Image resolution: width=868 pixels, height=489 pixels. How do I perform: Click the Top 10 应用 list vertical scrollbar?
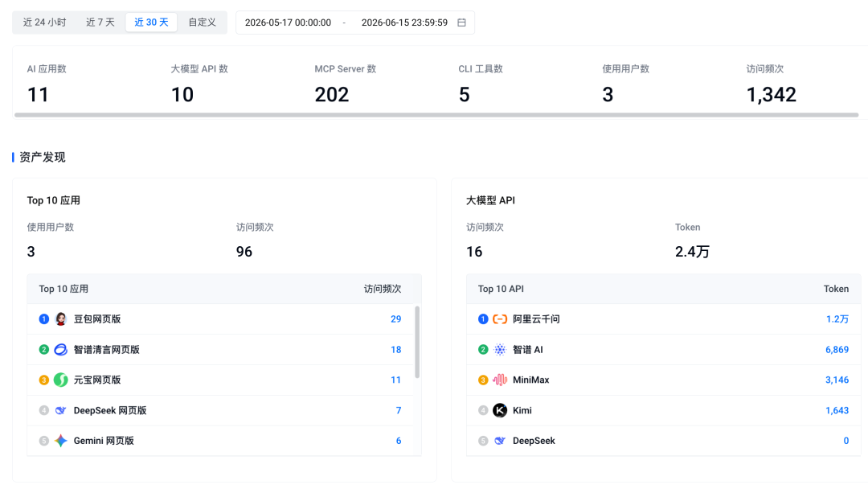coord(417,343)
